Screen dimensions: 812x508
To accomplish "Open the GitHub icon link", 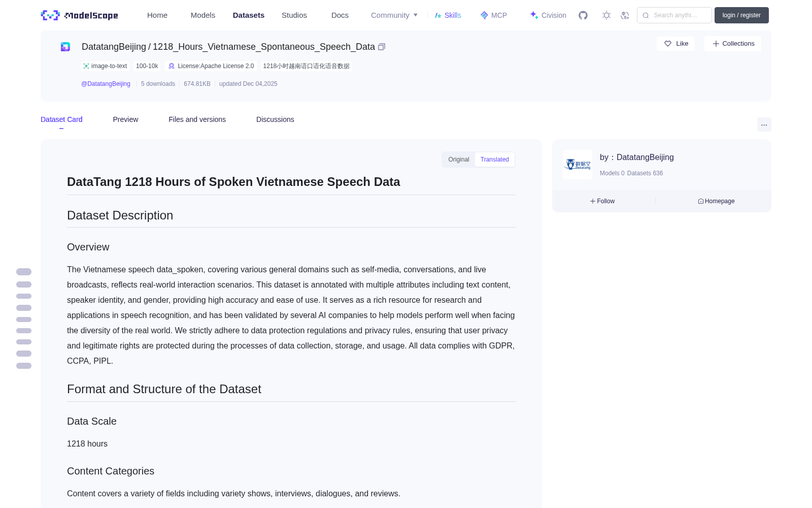I will (583, 15).
